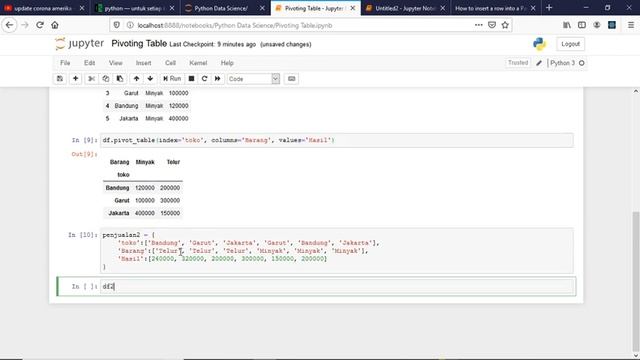The height and width of the screenshot is (360, 640).
Task: Click the Python 3 kernel indicator
Action: 567,63
